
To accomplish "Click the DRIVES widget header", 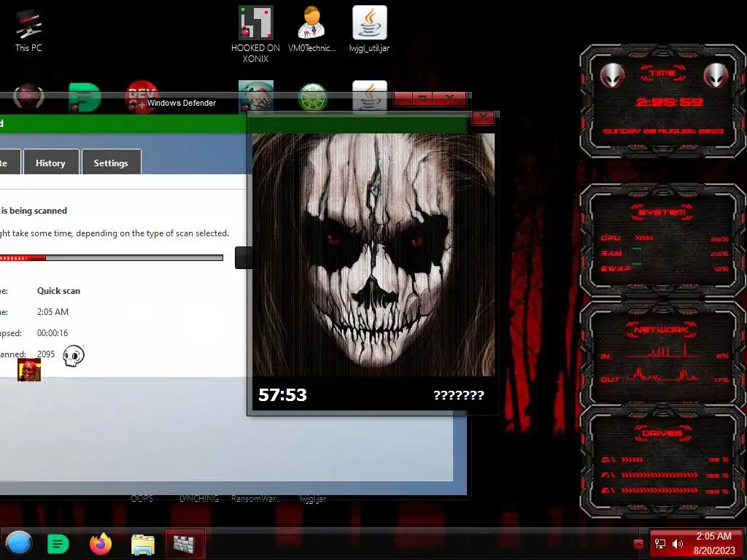I will 662,433.
